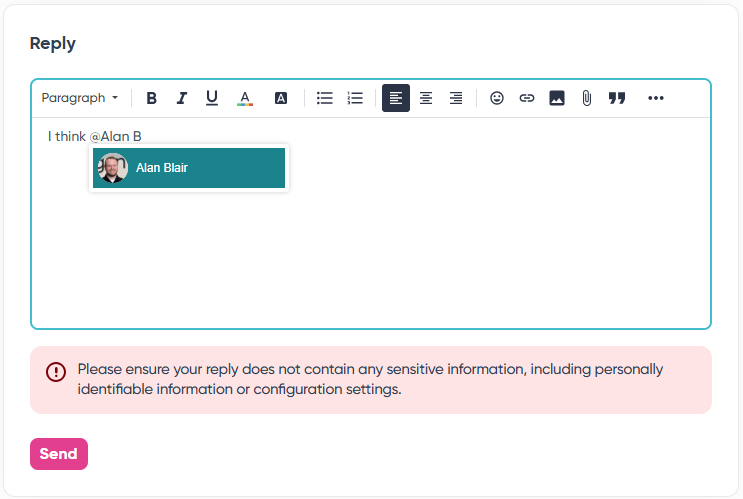743x499 pixels.
Task: Toggle underline formatting
Action: (x=212, y=98)
